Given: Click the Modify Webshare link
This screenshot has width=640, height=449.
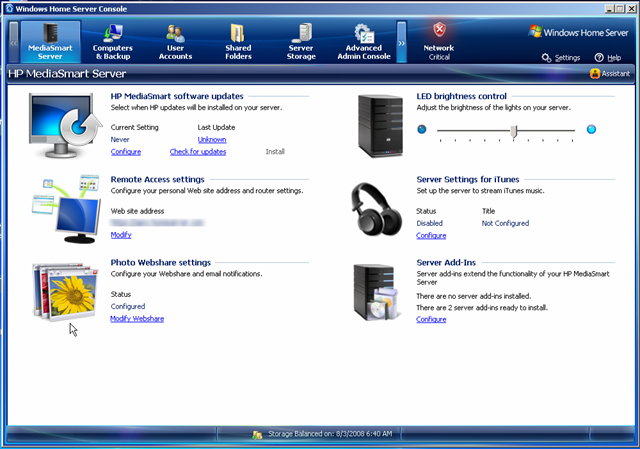Looking at the screenshot, I should (x=137, y=318).
